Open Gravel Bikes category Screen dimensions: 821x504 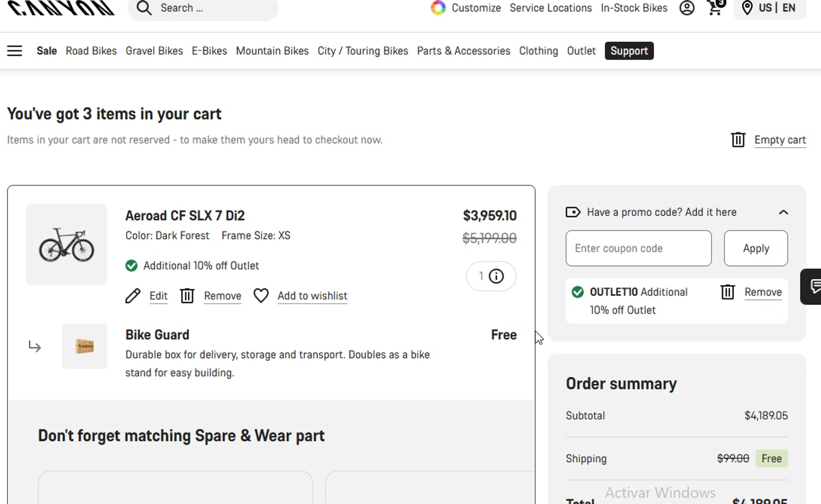coord(154,51)
